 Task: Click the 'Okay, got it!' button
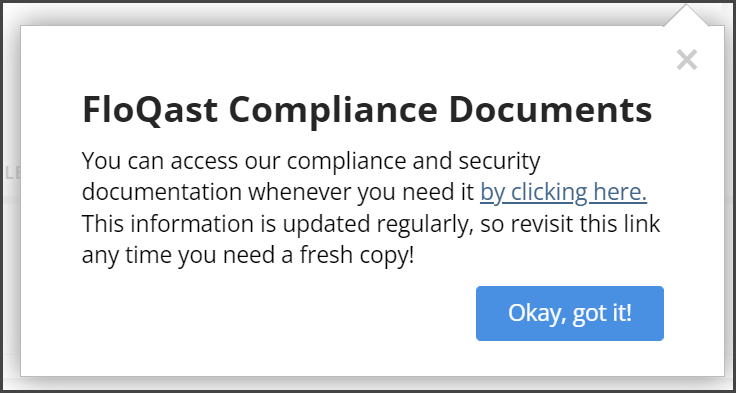click(569, 313)
